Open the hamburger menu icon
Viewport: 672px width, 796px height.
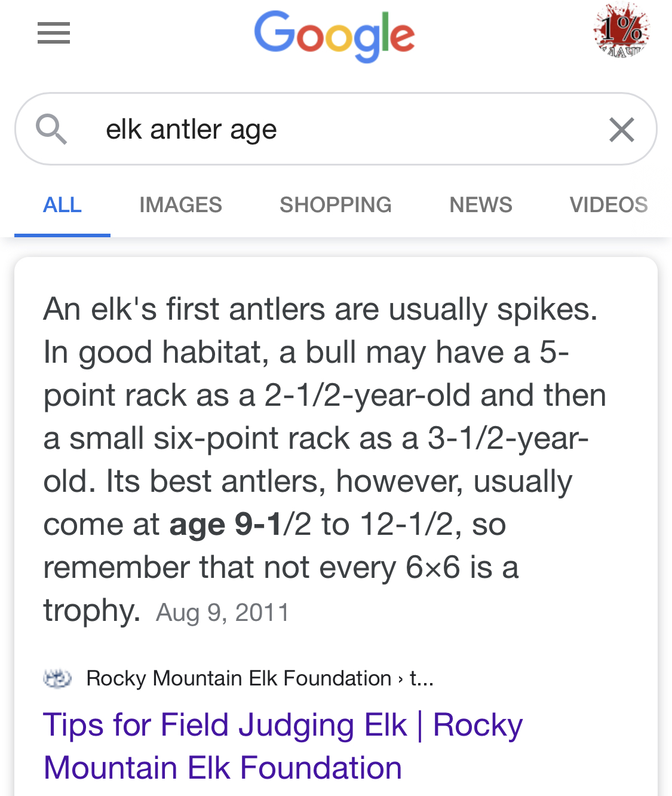click(x=54, y=33)
